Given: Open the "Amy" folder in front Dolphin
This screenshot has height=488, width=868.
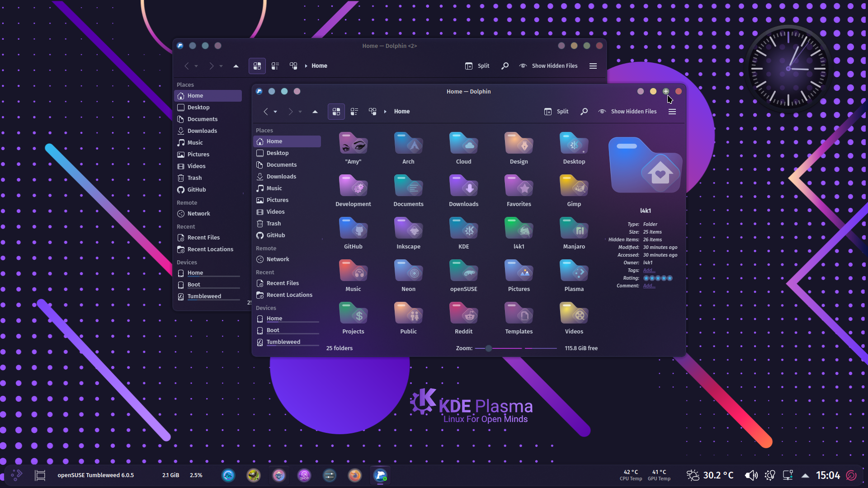Looking at the screenshot, I should point(353,144).
